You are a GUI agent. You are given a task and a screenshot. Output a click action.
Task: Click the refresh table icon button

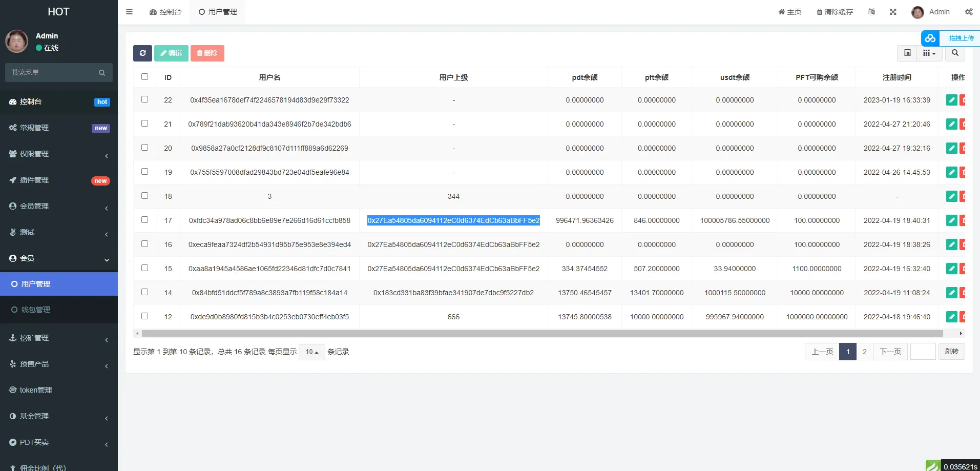point(142,53)
